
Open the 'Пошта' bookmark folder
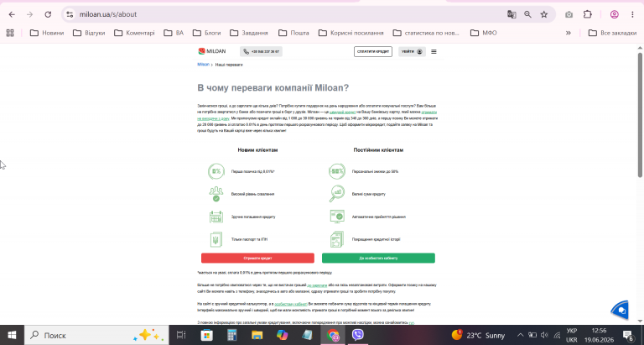293,33
